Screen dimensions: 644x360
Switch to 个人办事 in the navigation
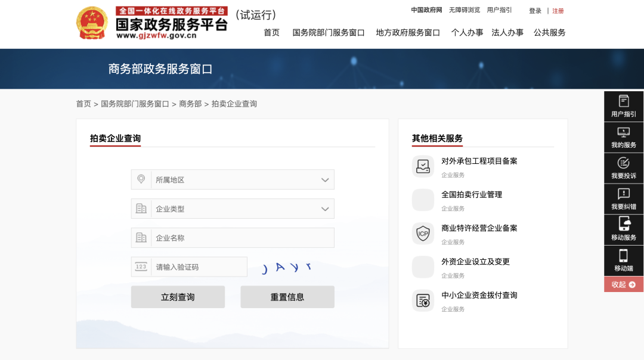467,33
